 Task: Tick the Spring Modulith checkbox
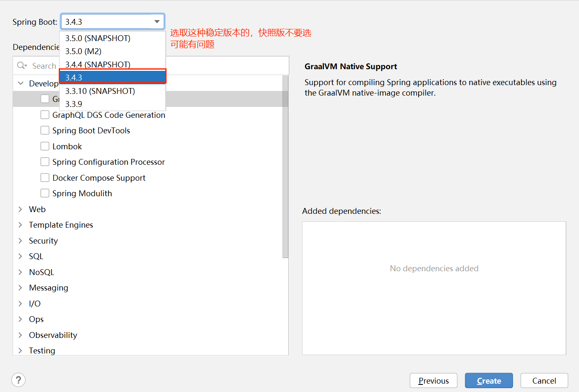point(45,193)
